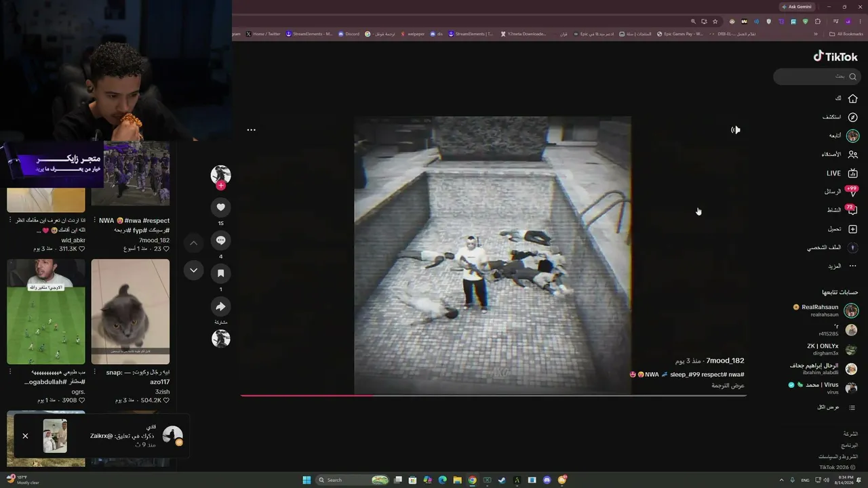Open the Home / Twitter bookmark
Image resolution: width=868 pixels, height=488 pixels.
[263, 34]
